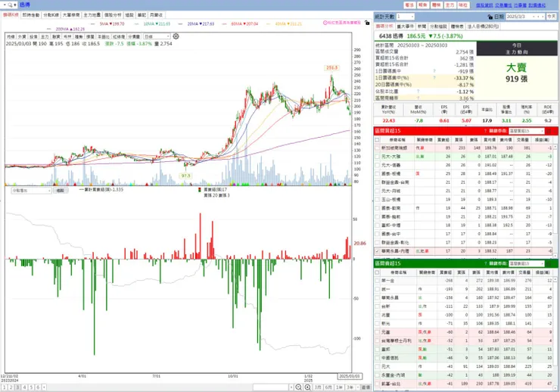Click the 5MA legend marker

point(93,24)
